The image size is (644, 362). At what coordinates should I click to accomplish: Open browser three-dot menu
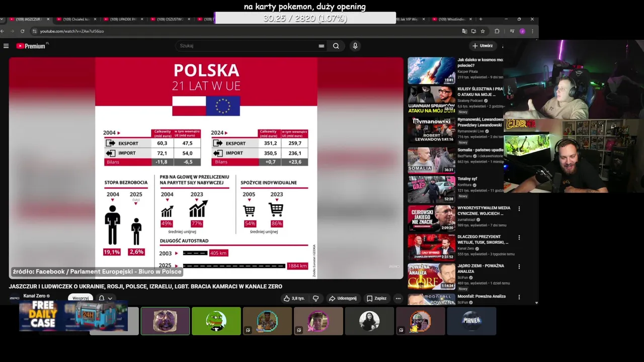pos(532,31)
